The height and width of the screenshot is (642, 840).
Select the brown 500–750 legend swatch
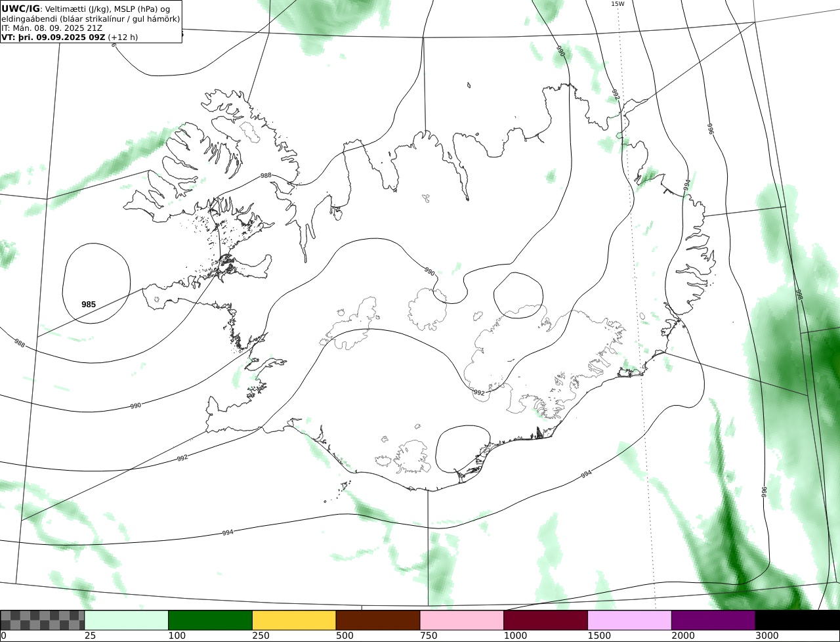[x=378, y=620]
